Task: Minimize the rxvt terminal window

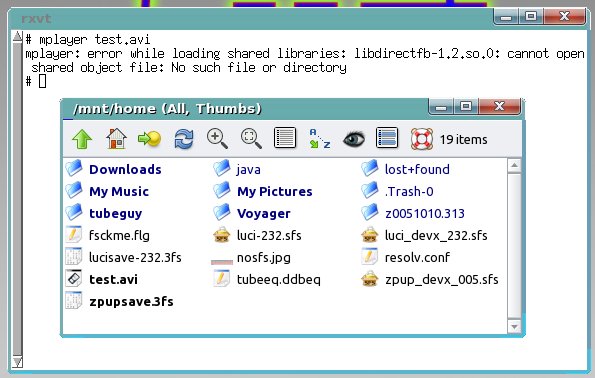Action: click(x=506, y=17)
